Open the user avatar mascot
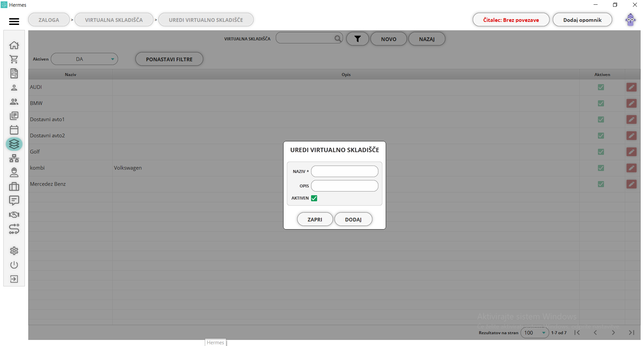The height and width of the screenshot is (346, 644). pos(631,20)
